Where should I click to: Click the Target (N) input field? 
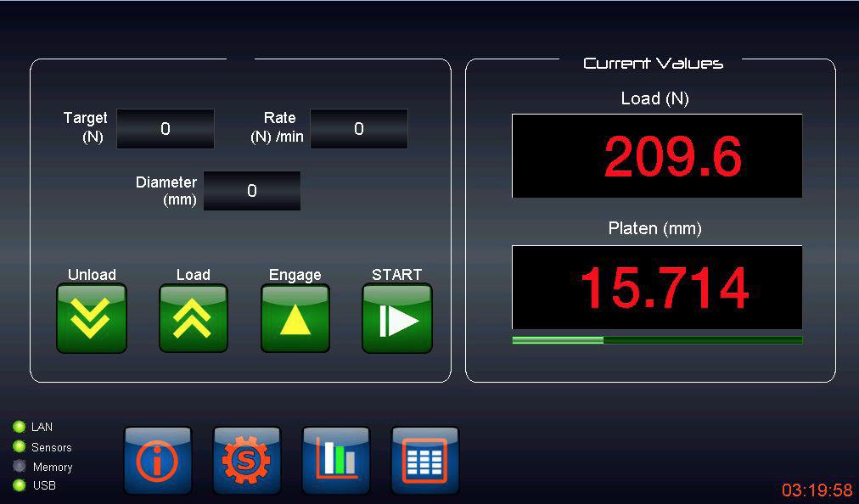(x=166, y=129)
